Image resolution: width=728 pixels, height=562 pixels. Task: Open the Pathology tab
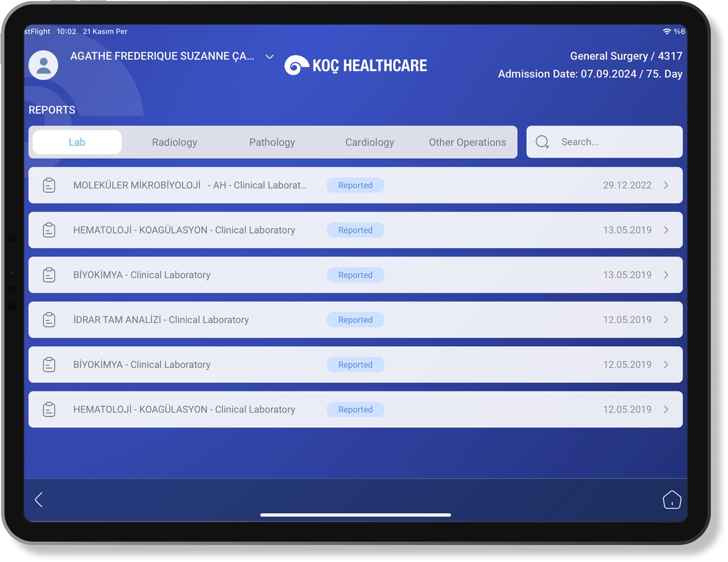tap(272, 142)
